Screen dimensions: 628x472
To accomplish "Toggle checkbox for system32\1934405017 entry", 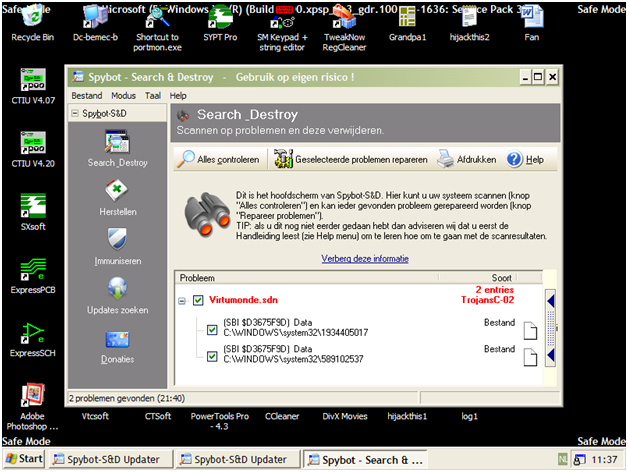I will coord(212,330).
